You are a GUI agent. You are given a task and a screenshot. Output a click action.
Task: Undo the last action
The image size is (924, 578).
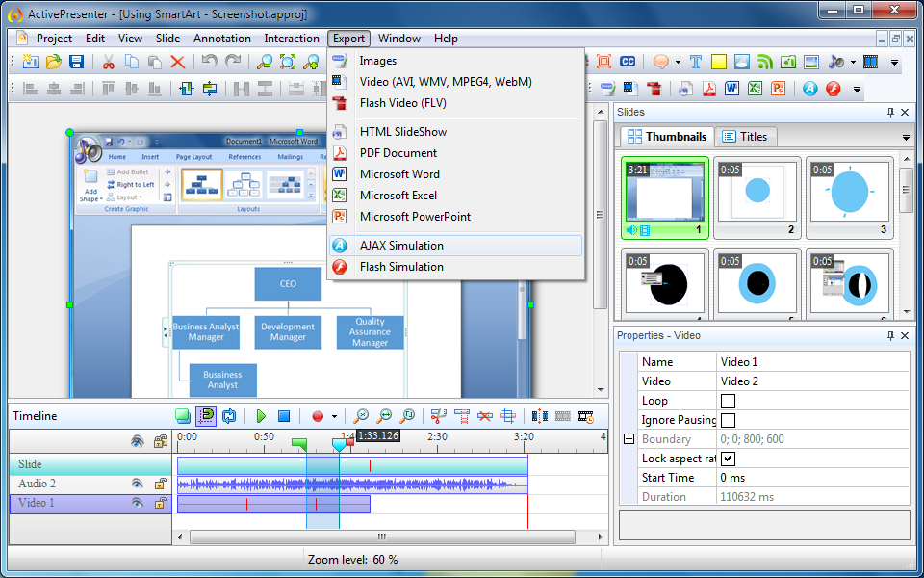pos(208,61)
